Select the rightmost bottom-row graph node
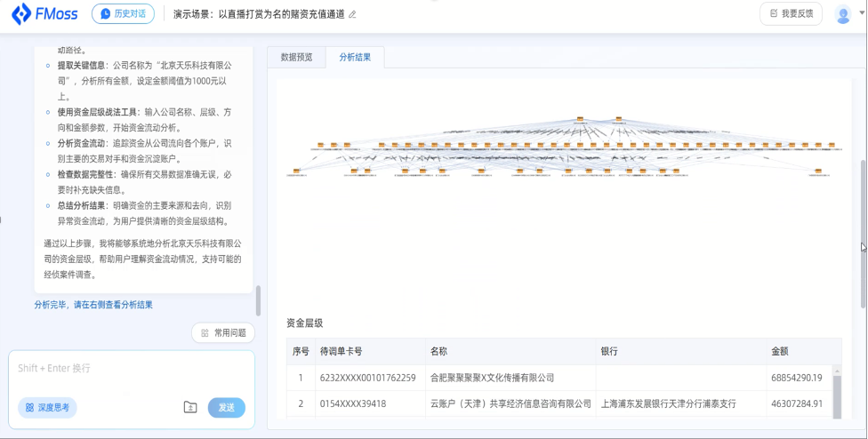Image resolution: width=868 pixels, height=439 pixels. (x=818, y=171)
